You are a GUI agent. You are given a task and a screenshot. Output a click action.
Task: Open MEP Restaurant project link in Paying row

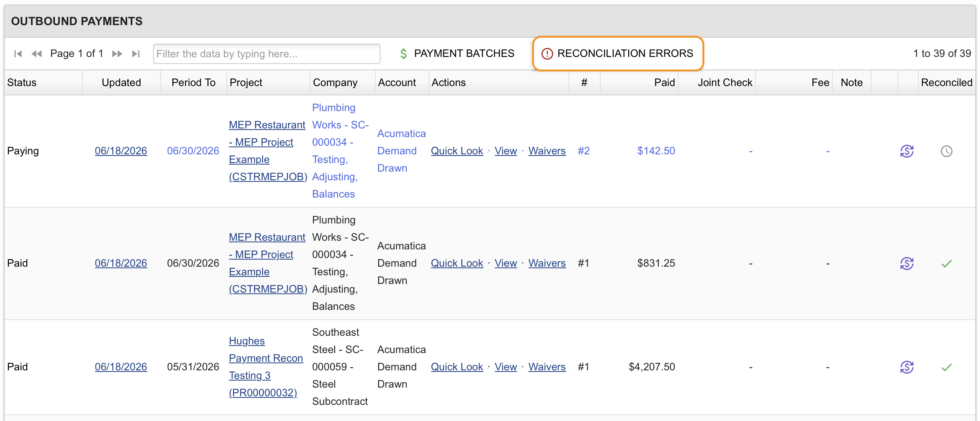tap(268, 151)
